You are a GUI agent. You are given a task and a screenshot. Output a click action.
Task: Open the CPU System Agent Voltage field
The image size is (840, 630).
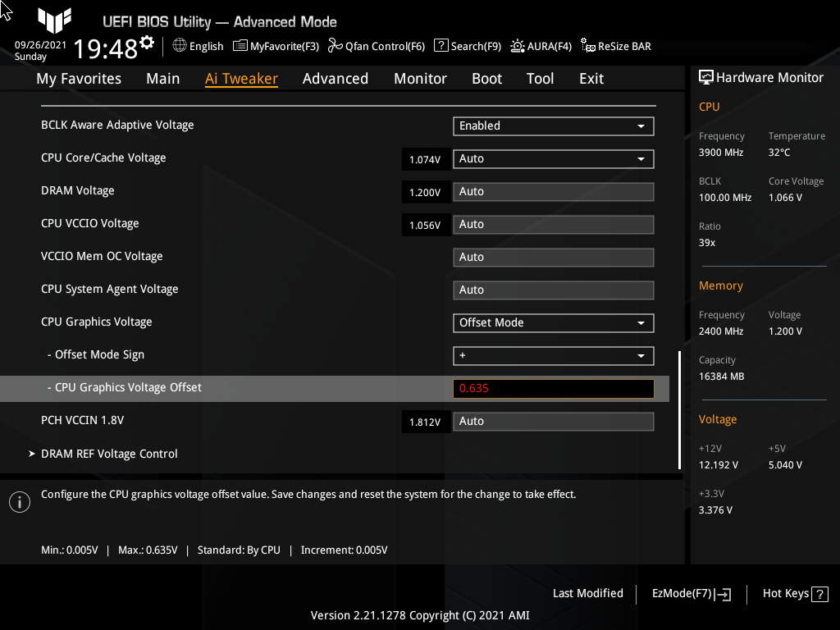tap(553, 290)
